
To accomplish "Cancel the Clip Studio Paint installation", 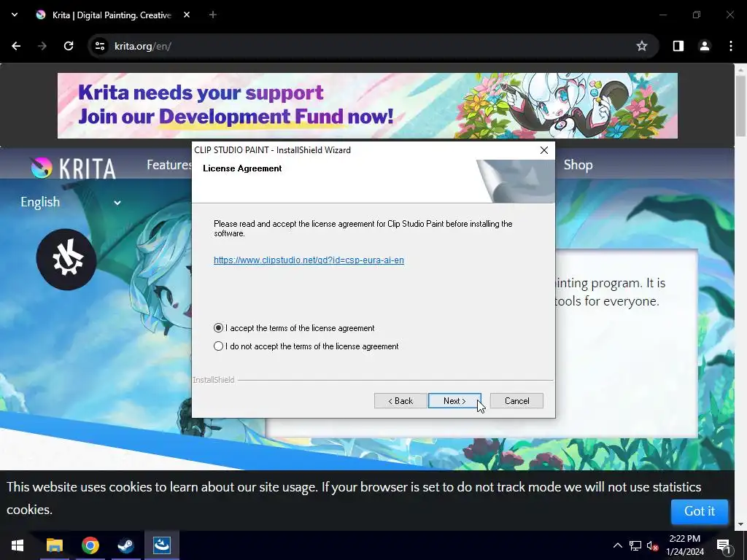I will [516, 401].
